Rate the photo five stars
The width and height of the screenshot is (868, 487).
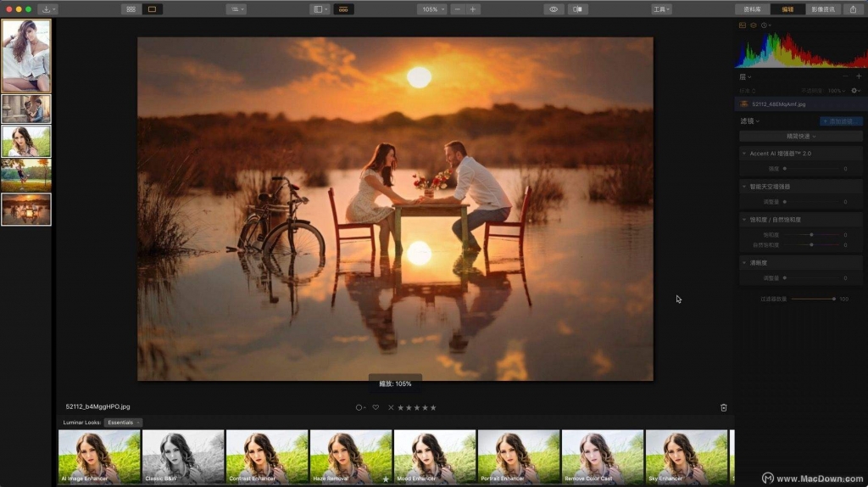pos(433,408)
